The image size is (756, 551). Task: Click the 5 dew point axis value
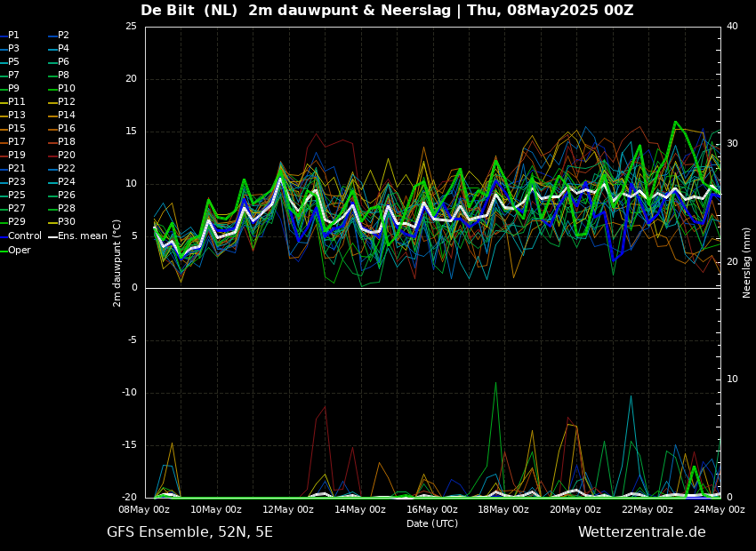[134, 236]
